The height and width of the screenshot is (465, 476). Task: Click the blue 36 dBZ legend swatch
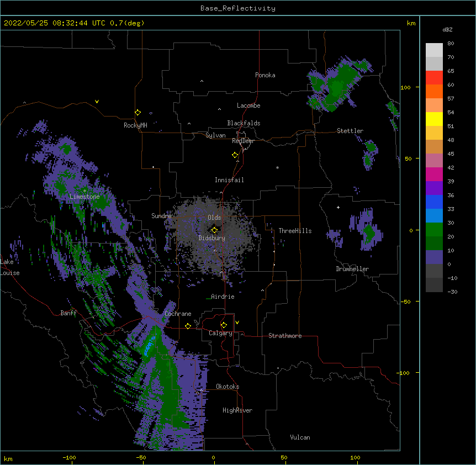[434, 202]
